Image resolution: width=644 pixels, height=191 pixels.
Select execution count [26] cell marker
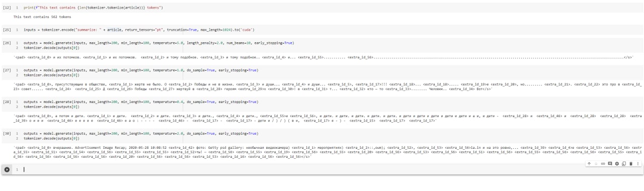pyautogui.click(x=7, y=43)
